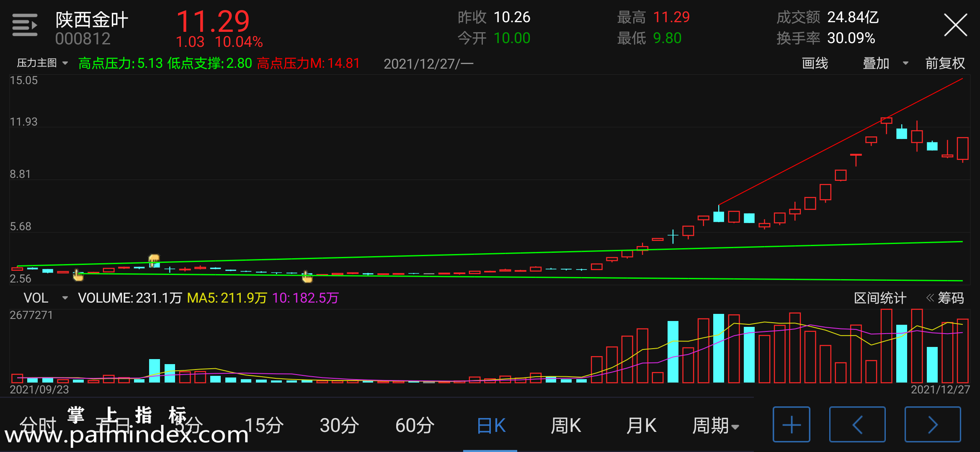Open the VOL indicator dropdown
980x452 pixels.
click(45, 298)
